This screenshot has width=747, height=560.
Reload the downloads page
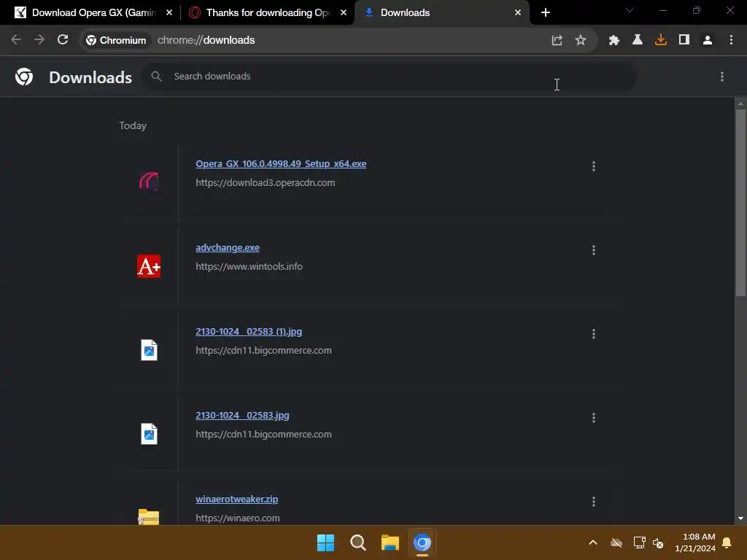[x=63, y=40]
